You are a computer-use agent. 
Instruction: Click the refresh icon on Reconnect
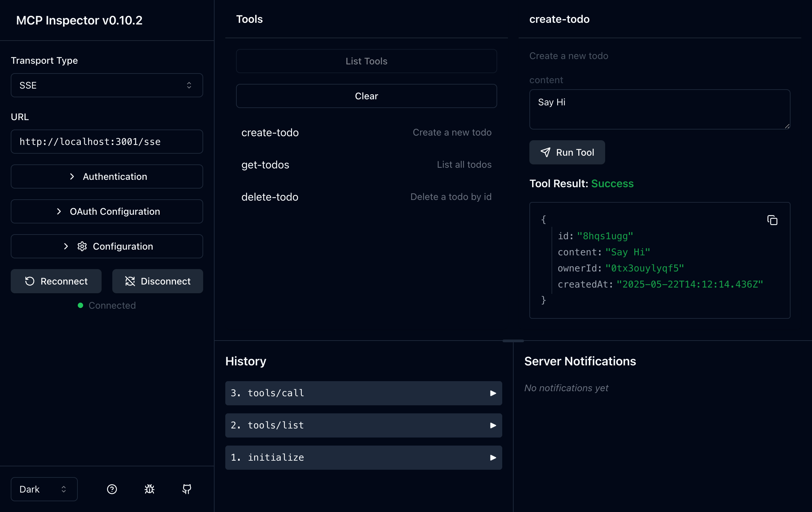click(30, 281)
